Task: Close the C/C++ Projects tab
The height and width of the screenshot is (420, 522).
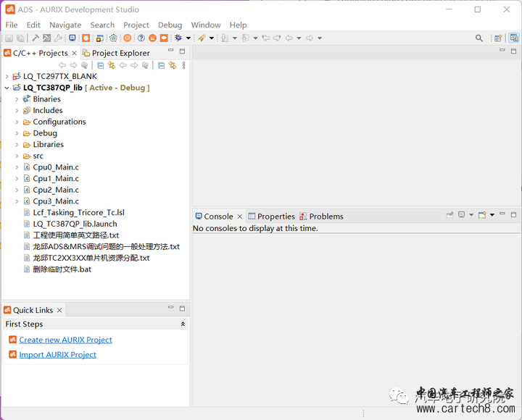Action: coord(74,53)
